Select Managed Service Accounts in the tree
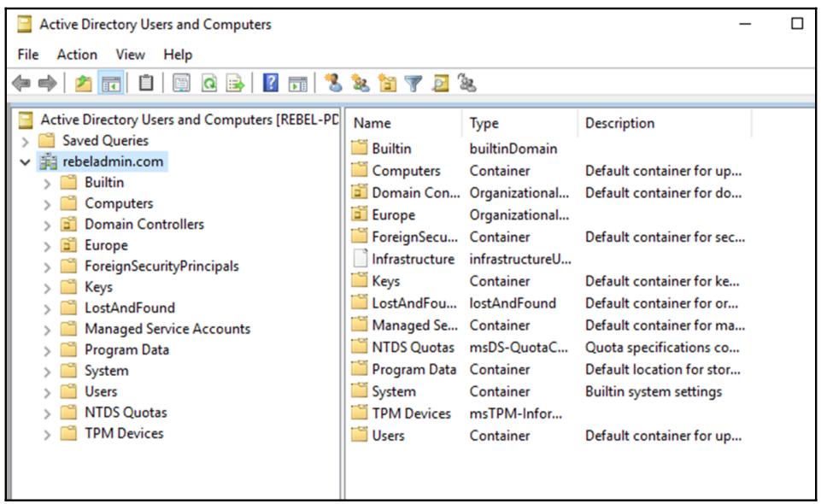The width and height of the screenshot is (821, 504). point(167,329)
